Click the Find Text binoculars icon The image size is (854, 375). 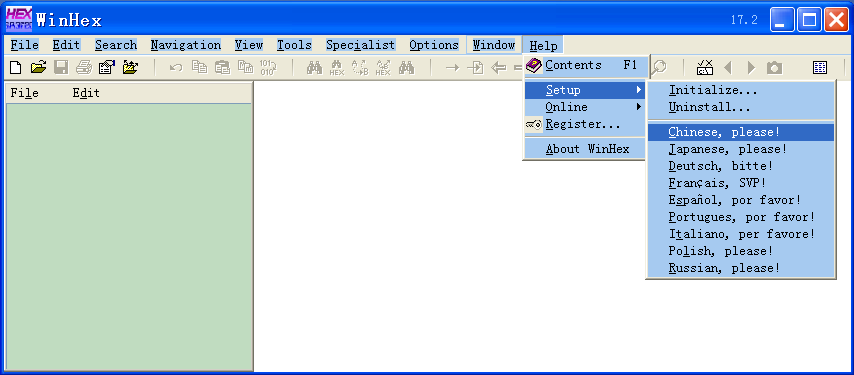314,67
